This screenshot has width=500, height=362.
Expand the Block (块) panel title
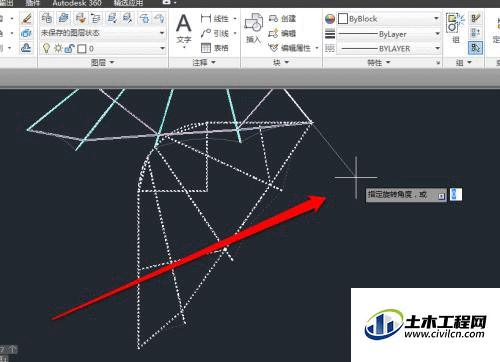[281, 62]
